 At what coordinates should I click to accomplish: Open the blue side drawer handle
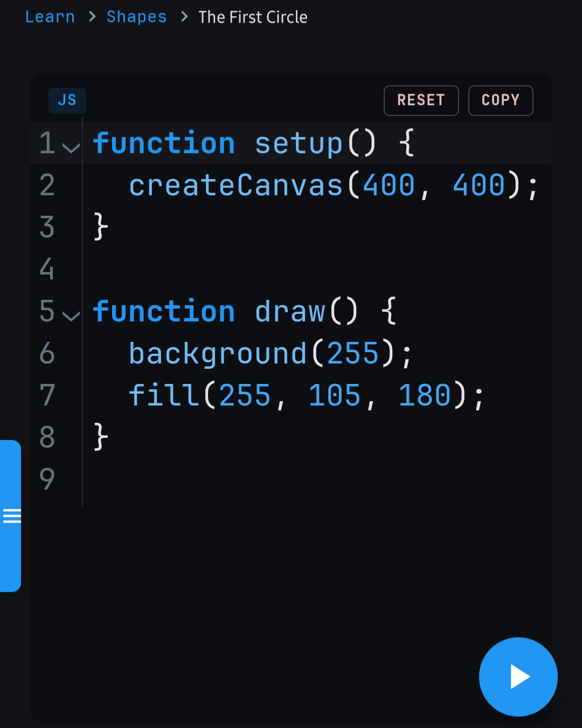pos(10,516)
